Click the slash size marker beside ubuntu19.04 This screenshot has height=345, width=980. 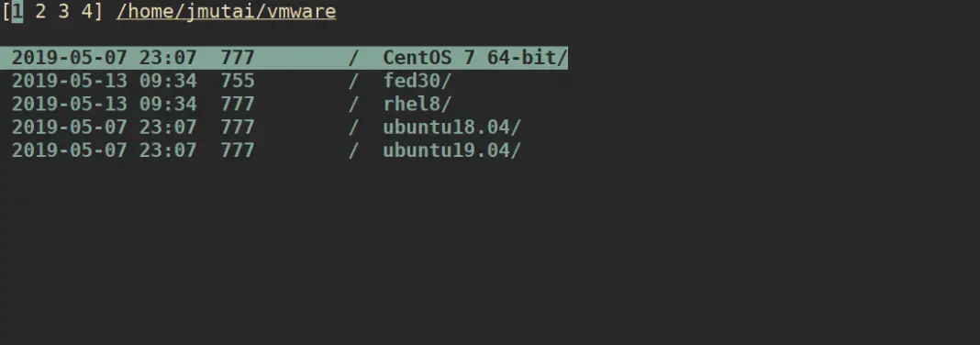tap(354, 150)
